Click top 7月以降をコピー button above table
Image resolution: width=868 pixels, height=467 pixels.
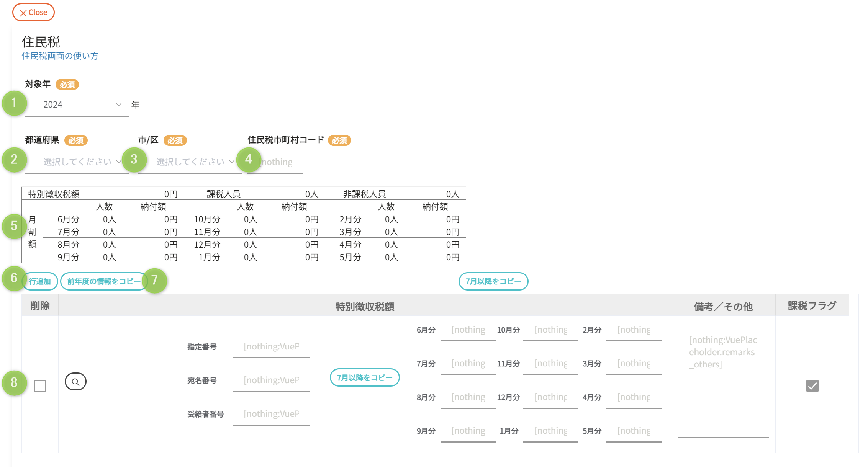pos(493,281)
